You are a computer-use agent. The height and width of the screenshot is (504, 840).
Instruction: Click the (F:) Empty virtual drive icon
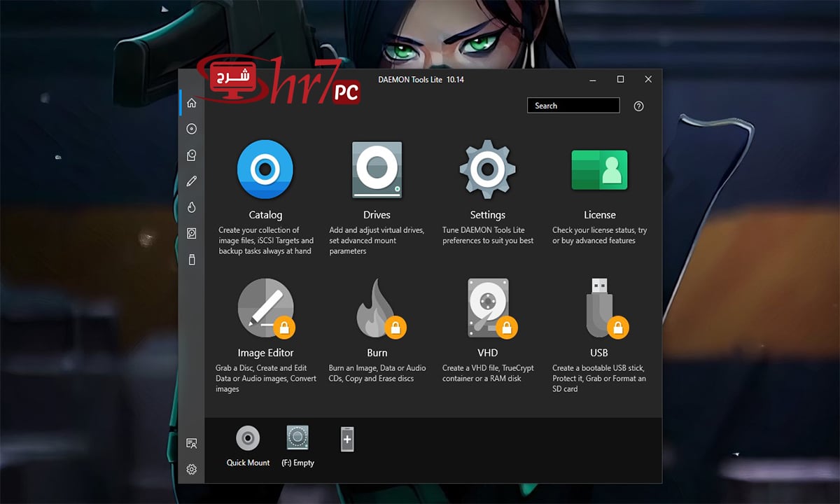pyautogui.click(x=298, y=437)
